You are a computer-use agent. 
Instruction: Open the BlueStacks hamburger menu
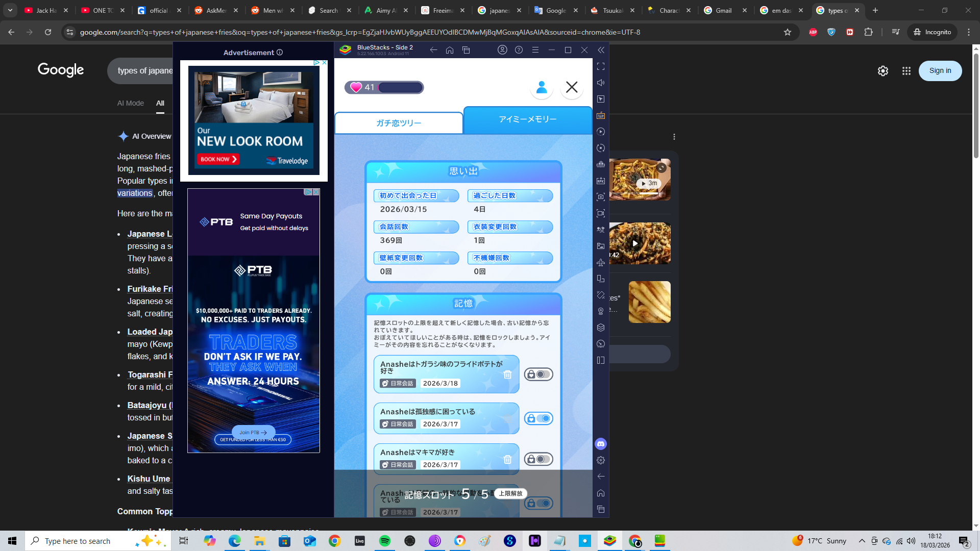(535, 50)
